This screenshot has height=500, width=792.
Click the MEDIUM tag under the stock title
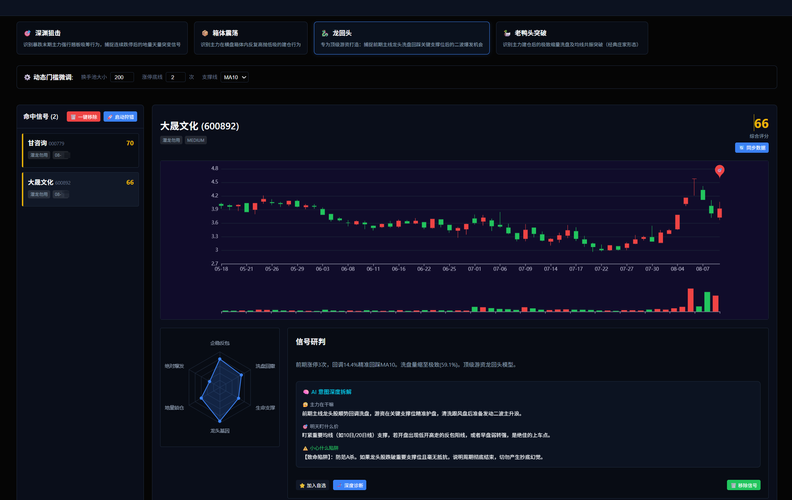195,140
